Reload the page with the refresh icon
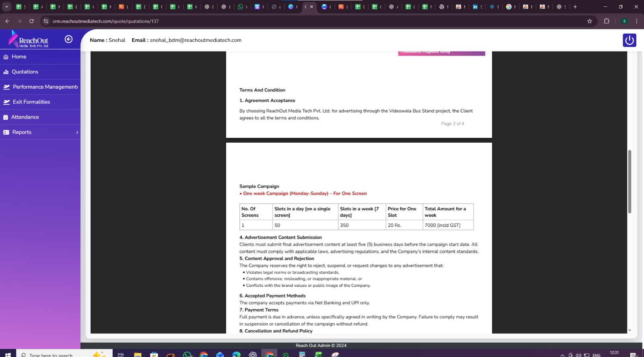The image size is (644, 357). point(31,21)
